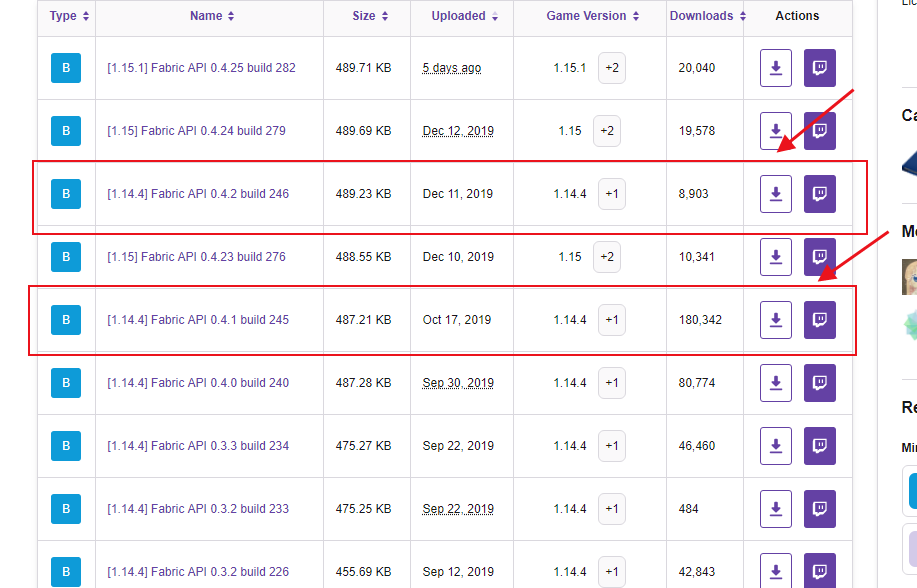This screenshot has width=917, height=588.
Task: Click the '5 days ago' upload date
Action: tap(452, 68)
